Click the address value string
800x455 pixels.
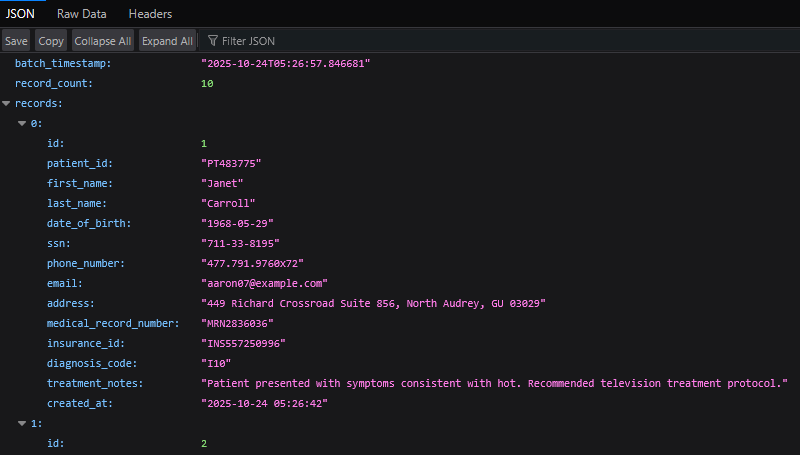tap(373, 303)
